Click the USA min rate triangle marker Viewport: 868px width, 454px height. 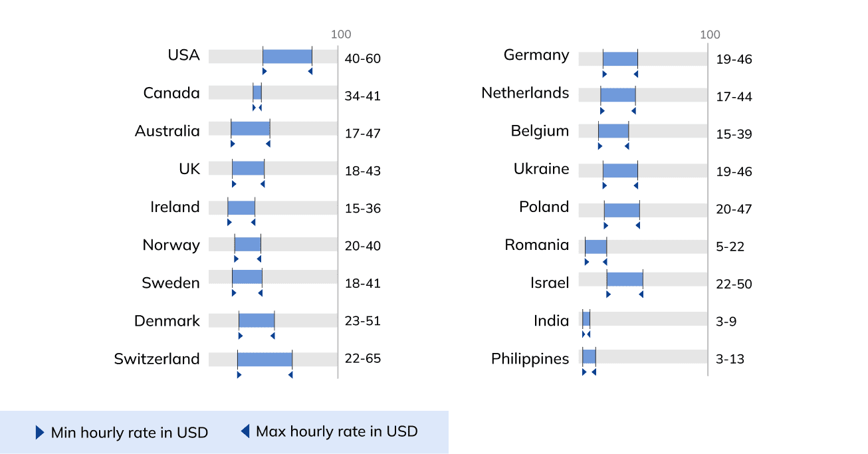coord(265,71)
